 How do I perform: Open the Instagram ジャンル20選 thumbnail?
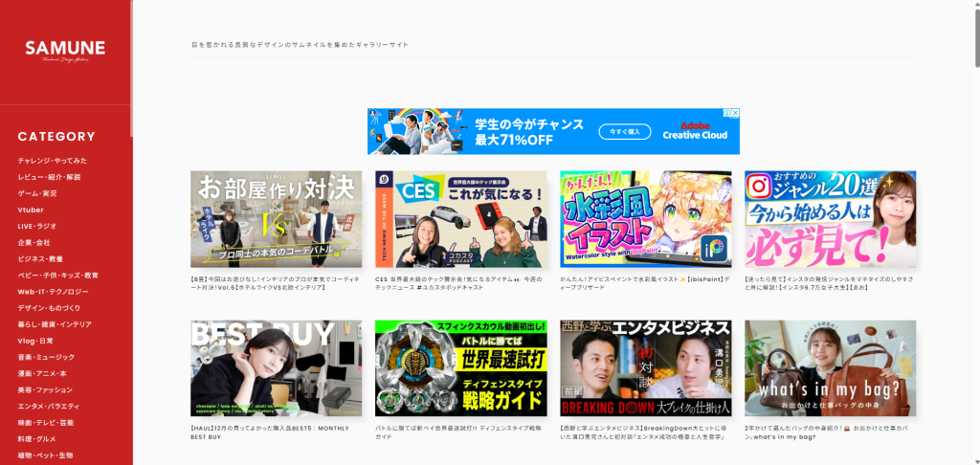(x=830, y=219)
